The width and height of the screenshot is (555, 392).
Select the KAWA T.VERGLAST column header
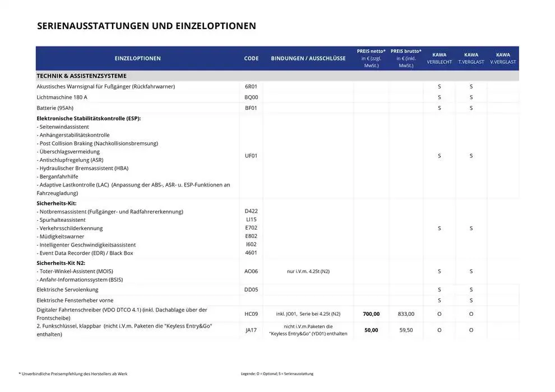(471, 58)
